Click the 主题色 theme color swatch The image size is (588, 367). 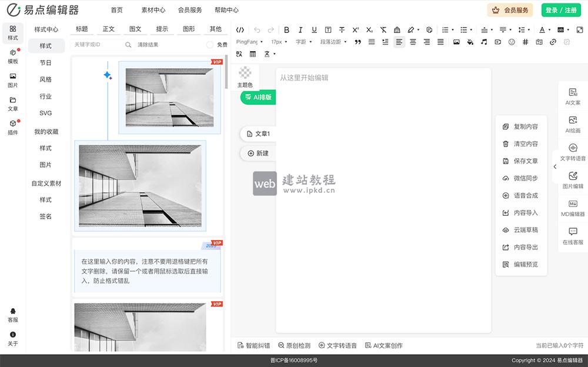pos(246,74)
